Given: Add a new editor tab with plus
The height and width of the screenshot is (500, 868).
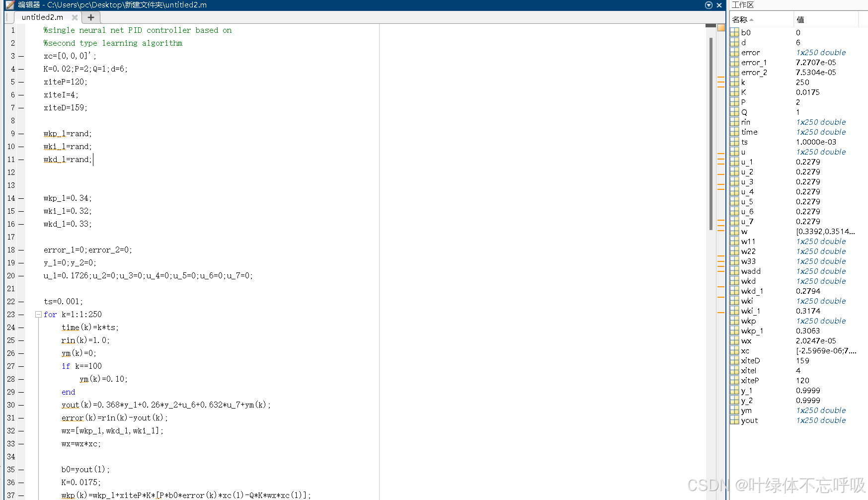Looking at the screenshot, I should 91,17.
